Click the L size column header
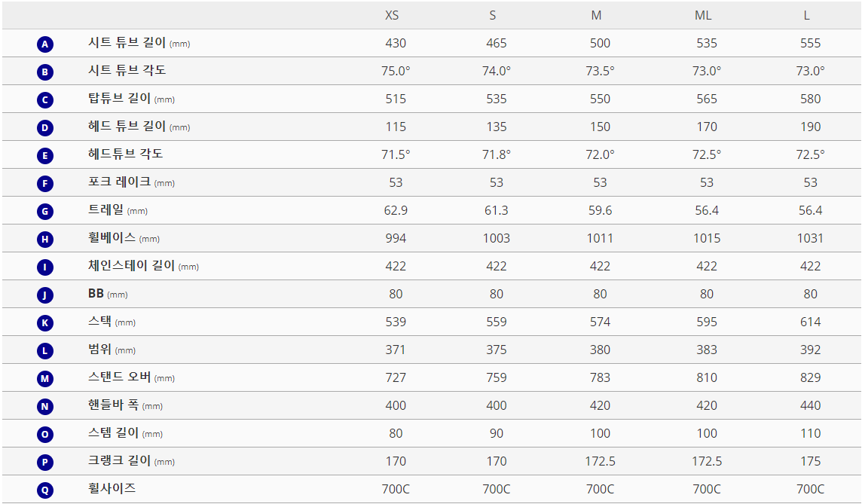 click(x=806, y=15)
